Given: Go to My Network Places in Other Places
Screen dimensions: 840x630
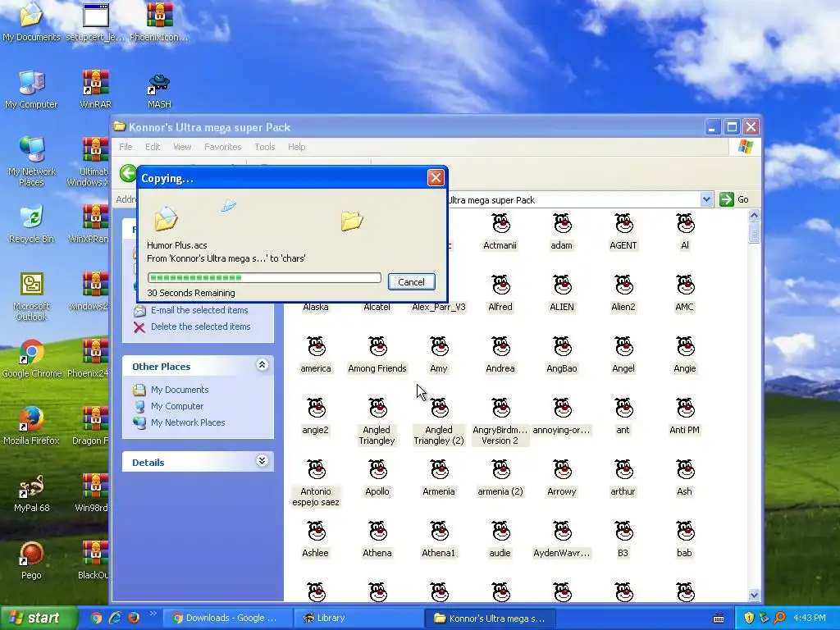Looking at the screenshot, I should [188, 422].
